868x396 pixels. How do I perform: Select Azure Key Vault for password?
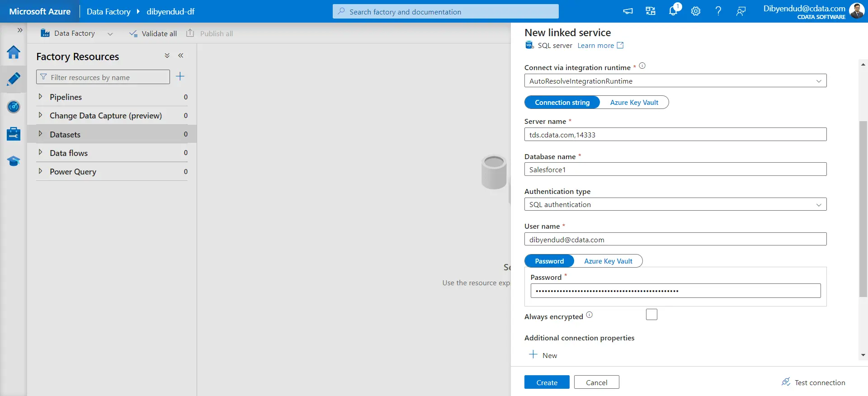click(x=608, y=261)
